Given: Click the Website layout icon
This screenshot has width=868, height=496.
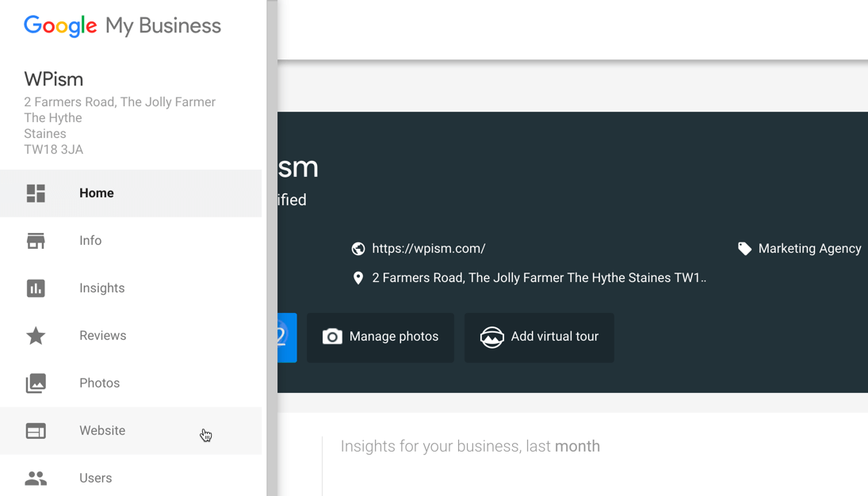Looking at the screenshot, I should pyautogui.click(x=36, y=431).
